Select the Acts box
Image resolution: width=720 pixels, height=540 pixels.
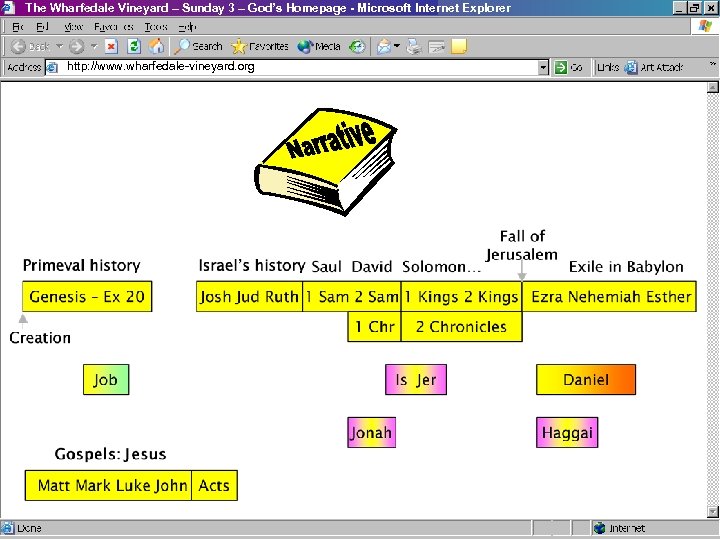[x=214, y=485]
